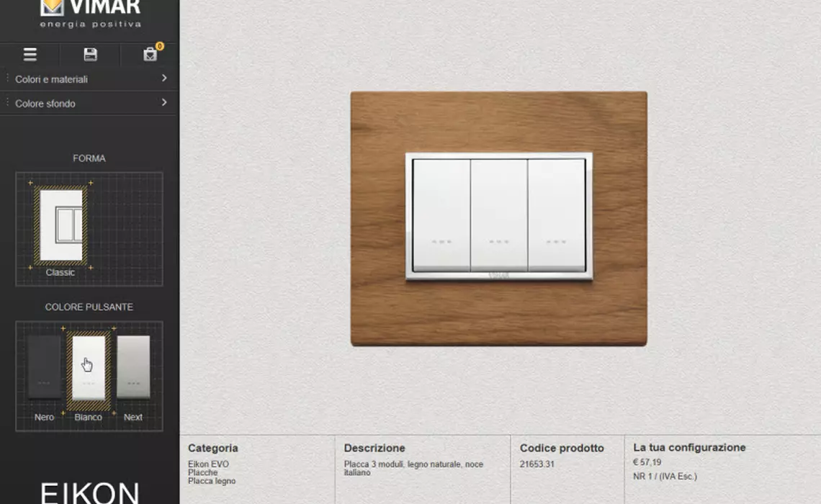Choose the Next button color
Viewport: 821px width, 504px height.
point(133,367)
